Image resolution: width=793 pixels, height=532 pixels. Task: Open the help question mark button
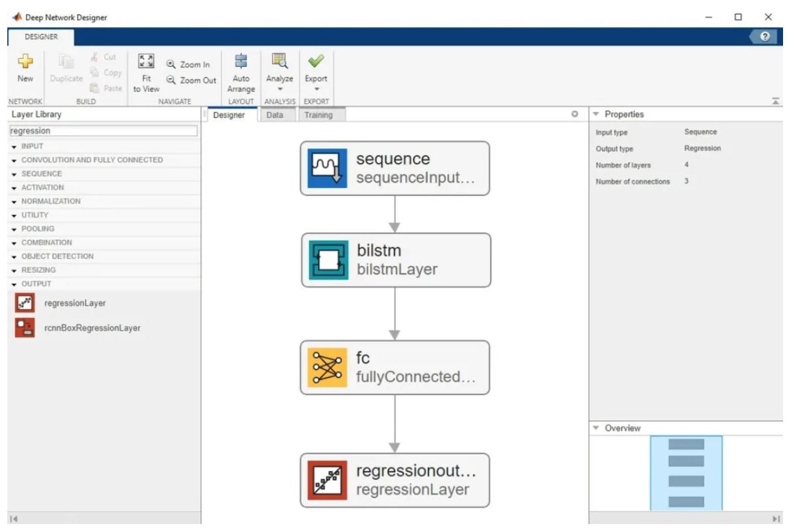click(x=764, y=36)
